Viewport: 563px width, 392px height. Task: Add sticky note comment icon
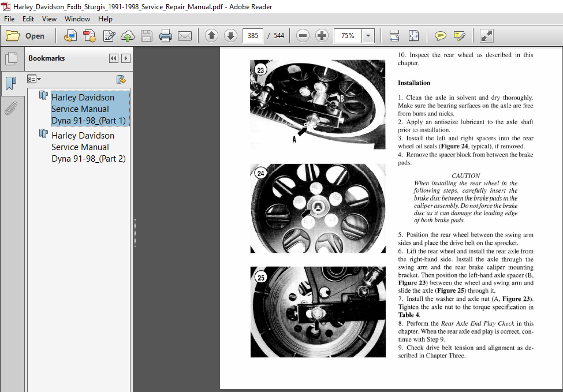tap(440, 36)
